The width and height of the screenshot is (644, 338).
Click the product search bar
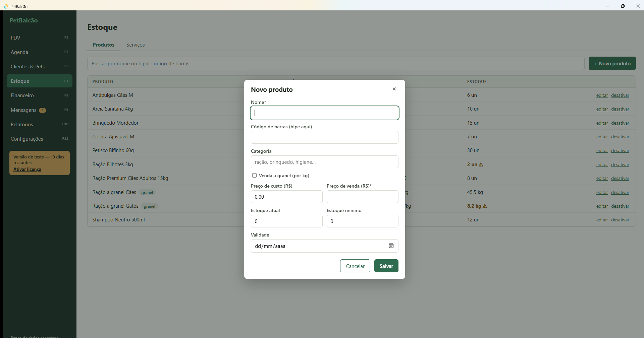[336, 63]
